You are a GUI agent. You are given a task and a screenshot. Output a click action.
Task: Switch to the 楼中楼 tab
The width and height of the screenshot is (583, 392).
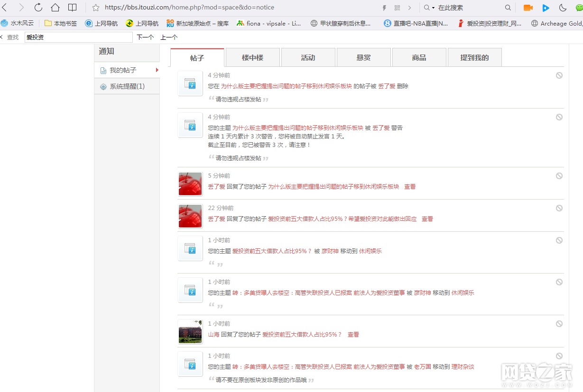pyautogui.click(x=252, y=58)
